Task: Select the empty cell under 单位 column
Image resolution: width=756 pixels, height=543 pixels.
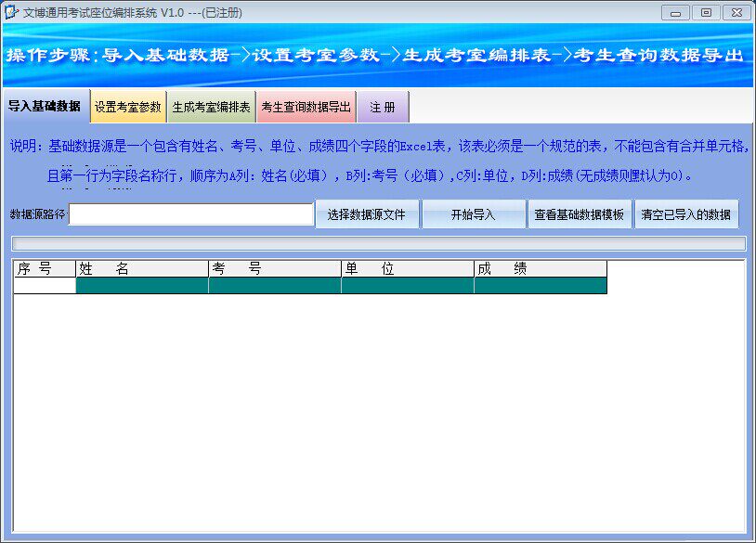Action: point(408,285)
